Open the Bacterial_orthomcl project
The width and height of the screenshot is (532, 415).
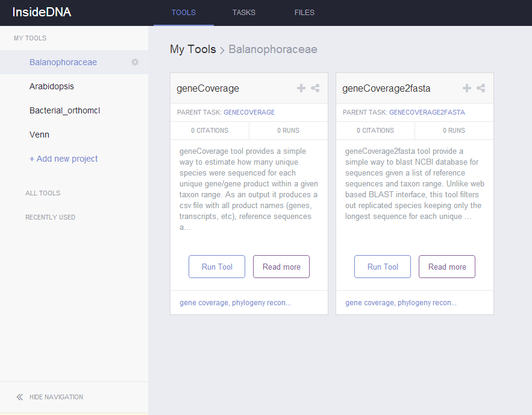point(65,110)
